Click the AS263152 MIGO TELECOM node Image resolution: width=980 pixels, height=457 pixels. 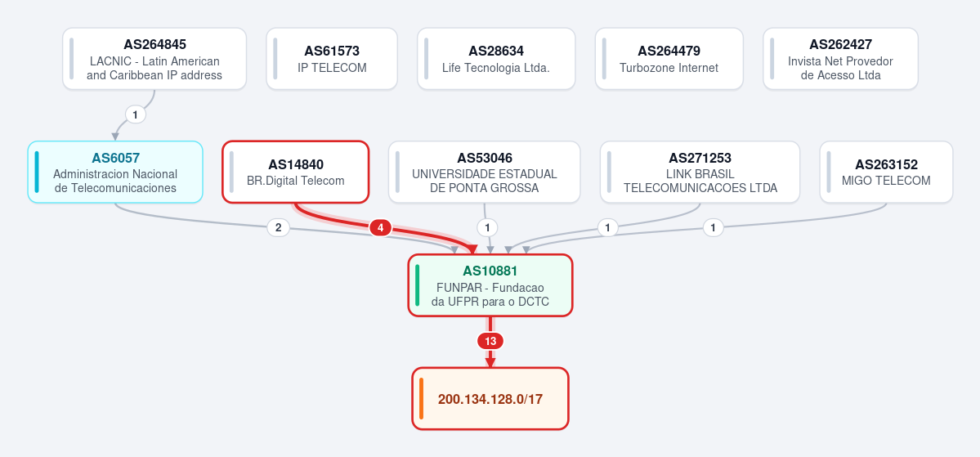pos(886,172)
